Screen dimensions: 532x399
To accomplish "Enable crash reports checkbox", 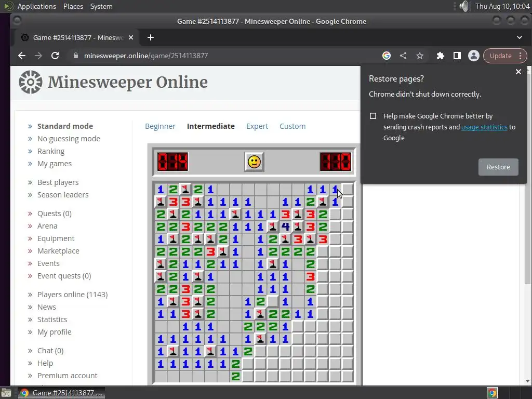I will (373, 116).
